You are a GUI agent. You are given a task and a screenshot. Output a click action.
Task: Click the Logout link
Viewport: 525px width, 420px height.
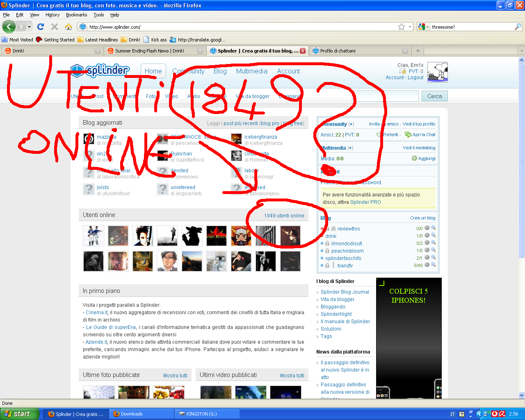[x=415, y=78]
